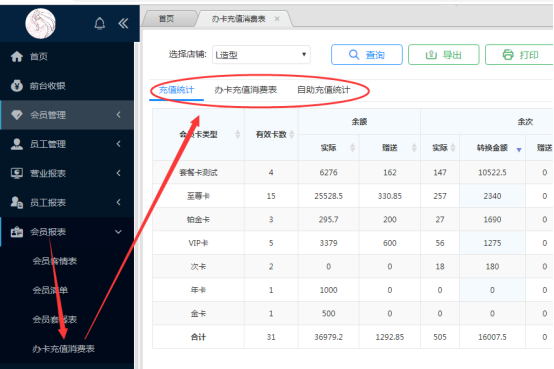Open the 选择店铺 store dropdown
This screenshot has height=369, width=554.
click(261, 54)
